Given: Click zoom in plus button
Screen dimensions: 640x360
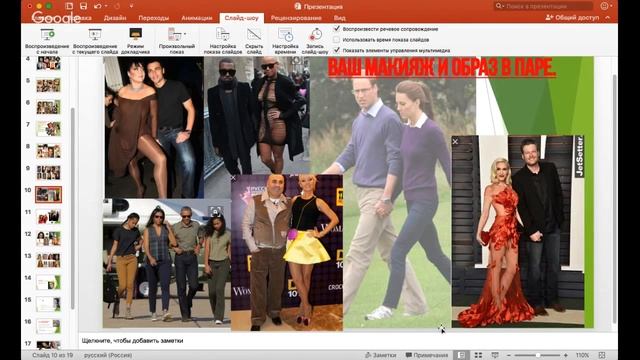Looking at the screenshot, I should pyautogui.click(x=565, y=355).
